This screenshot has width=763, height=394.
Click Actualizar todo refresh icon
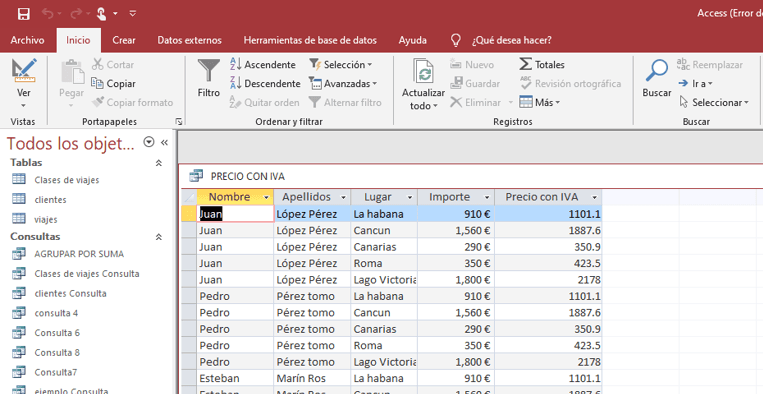423,72
